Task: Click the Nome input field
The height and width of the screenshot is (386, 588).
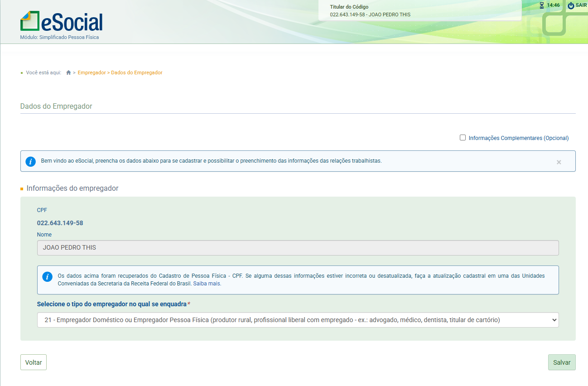Action: (298, 248)
